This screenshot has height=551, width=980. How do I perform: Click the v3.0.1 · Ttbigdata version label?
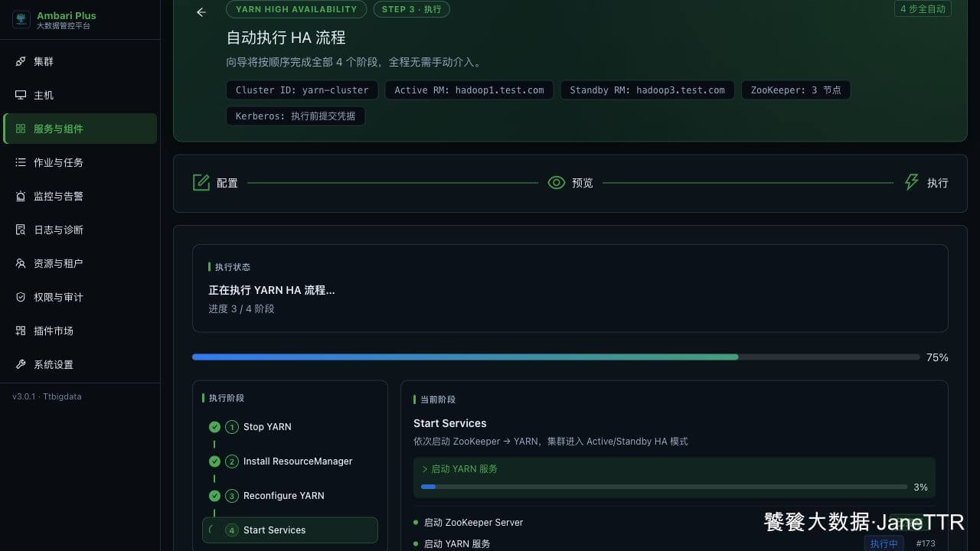(47, 396)
